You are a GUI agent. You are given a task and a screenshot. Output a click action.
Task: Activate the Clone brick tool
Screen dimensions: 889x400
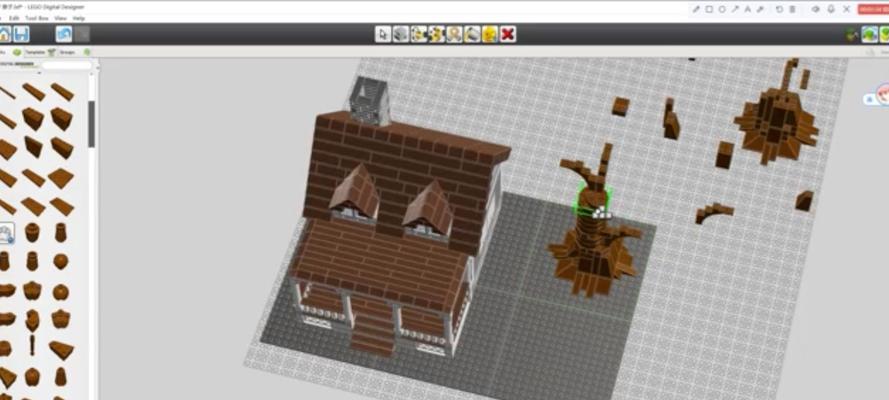coord(401,35)
